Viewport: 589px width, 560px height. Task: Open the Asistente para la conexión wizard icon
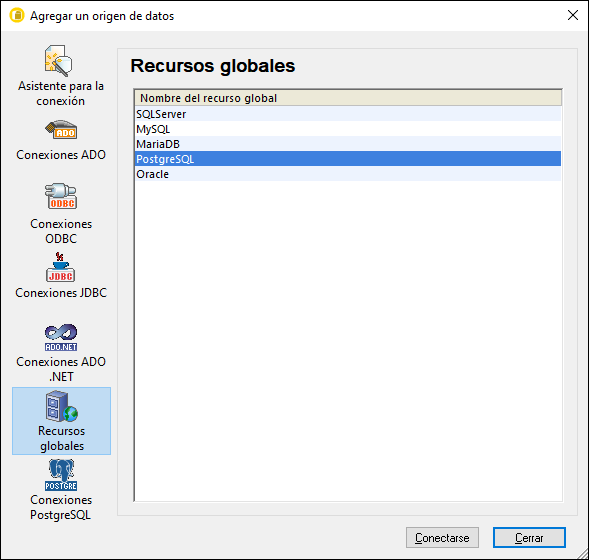[59, 61]
